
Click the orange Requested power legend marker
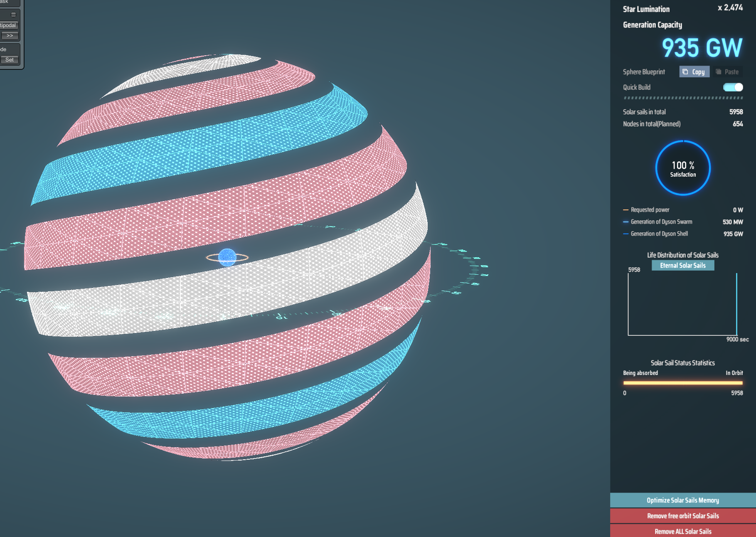625,210
